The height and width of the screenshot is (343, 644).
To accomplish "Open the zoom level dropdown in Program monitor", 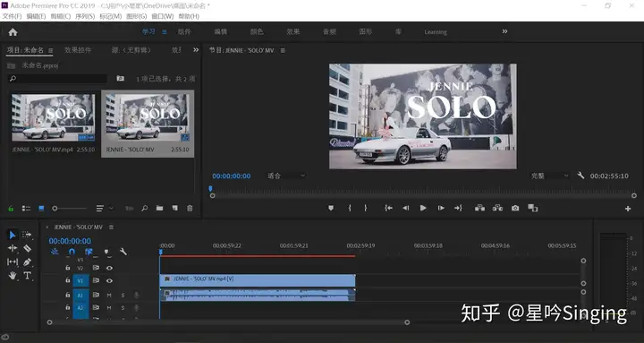I will click(286, 176).
